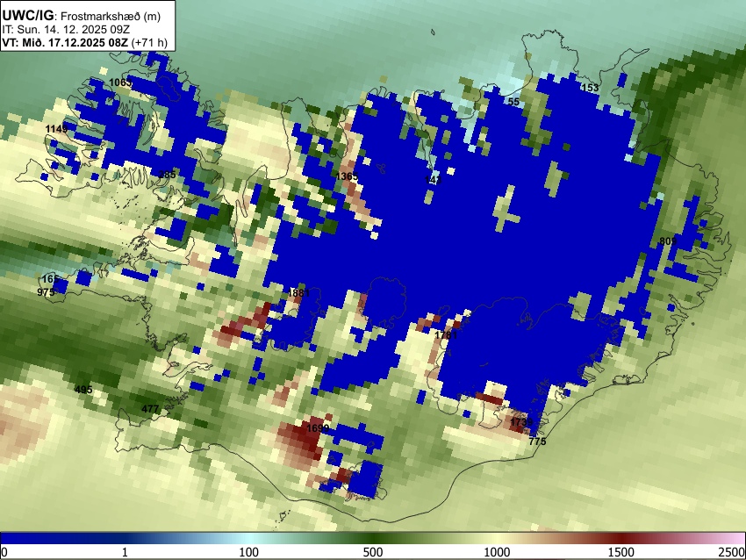Screen dimensions: 746x560
Task: Click the 1500 tick on the colour scale
Action: (621, 552)
